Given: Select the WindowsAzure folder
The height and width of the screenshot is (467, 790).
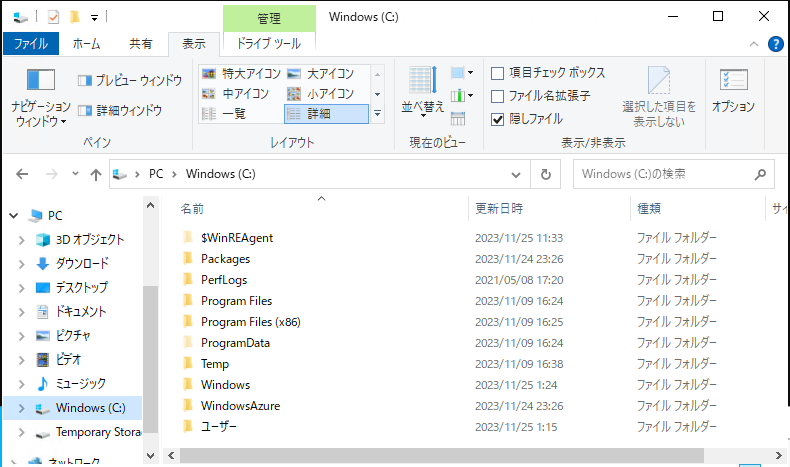Looking at the screenshot, I should tap(240, 406).
